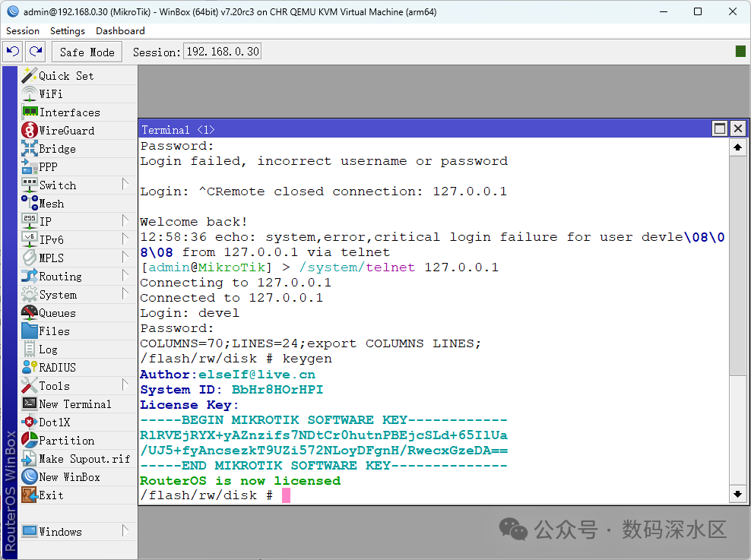The height and width of the screenshot is (560, 751).
Task: Select the Bridge arrows icon
Action: (x=29, y=148)
